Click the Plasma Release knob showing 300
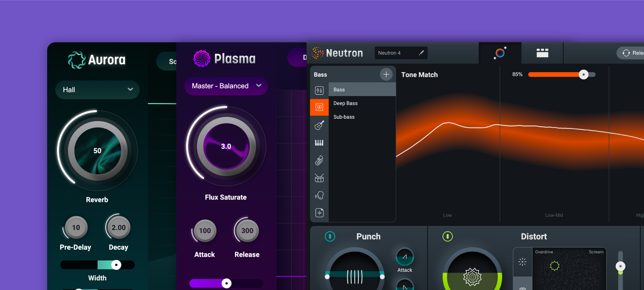Viewport: 644px width, 290px height. pos(247,231)
